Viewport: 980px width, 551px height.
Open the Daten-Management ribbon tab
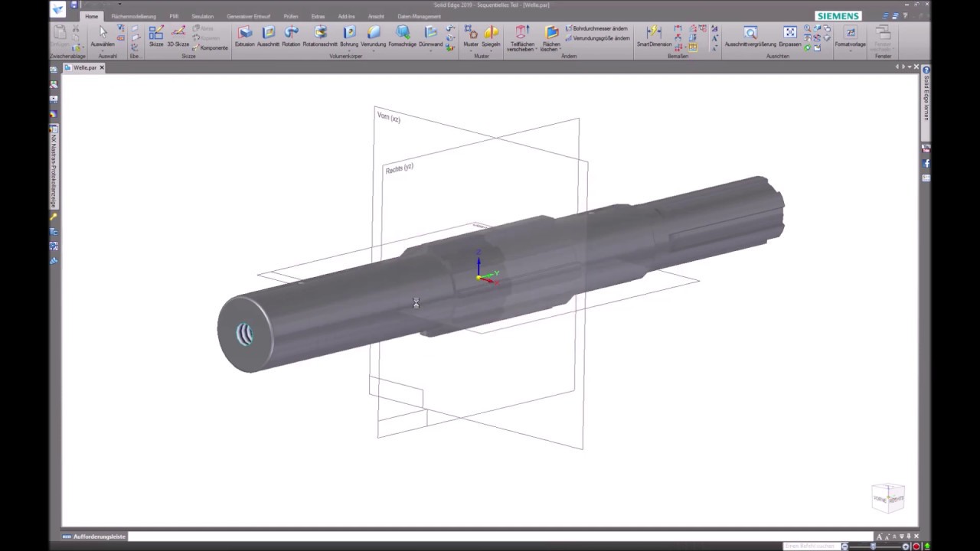pyautogui.click(x=419, y=16)
